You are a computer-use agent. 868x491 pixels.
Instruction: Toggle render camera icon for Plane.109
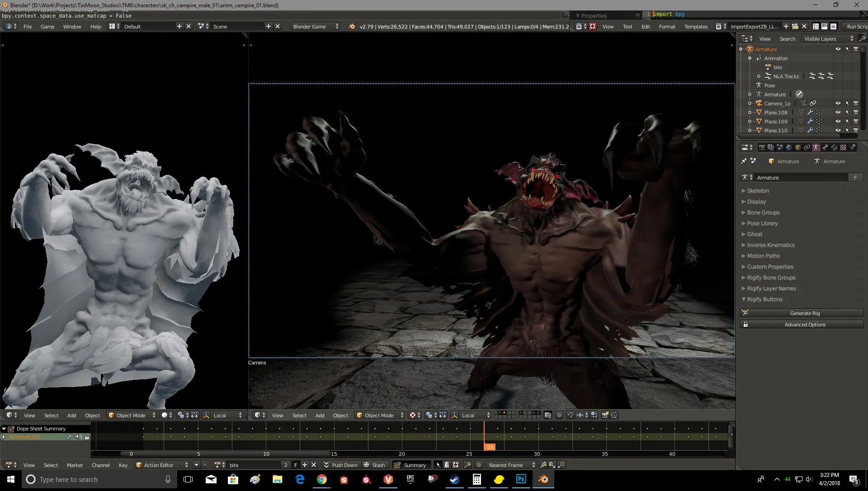[856, 121]
